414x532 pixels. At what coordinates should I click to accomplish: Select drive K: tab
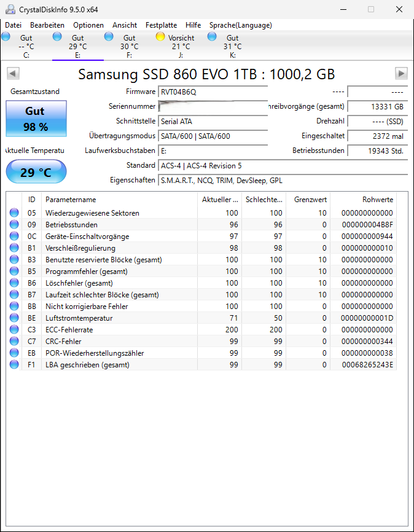tap(232, 46)
